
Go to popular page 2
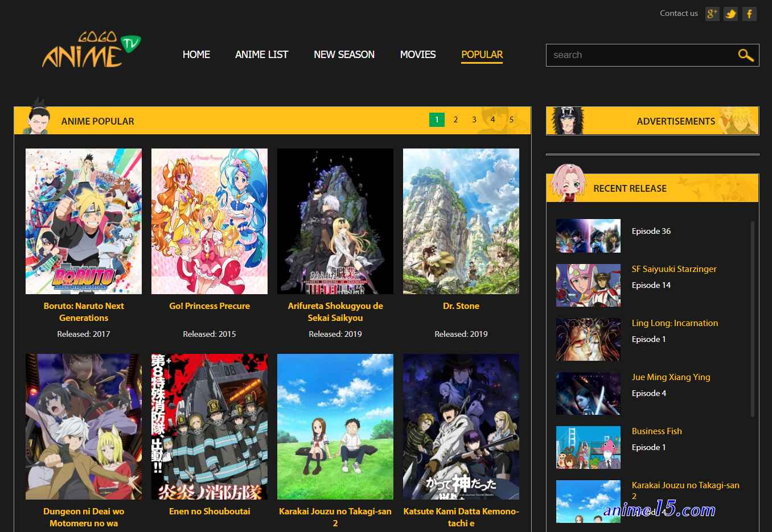455,119
